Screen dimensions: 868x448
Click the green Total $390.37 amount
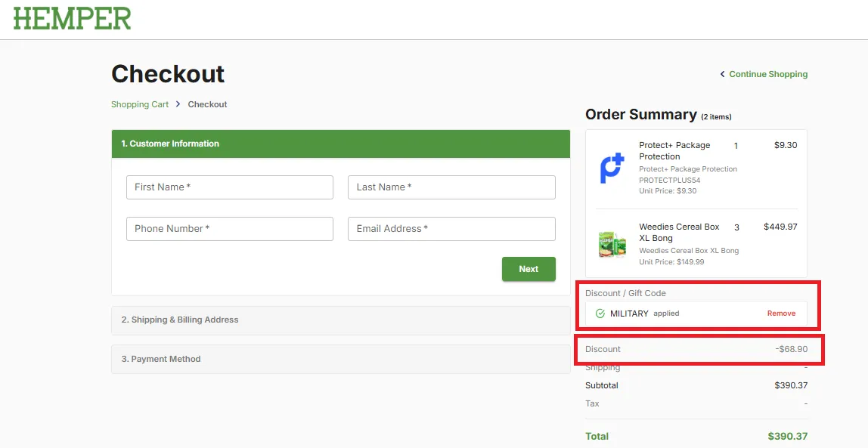click(787, 437)
